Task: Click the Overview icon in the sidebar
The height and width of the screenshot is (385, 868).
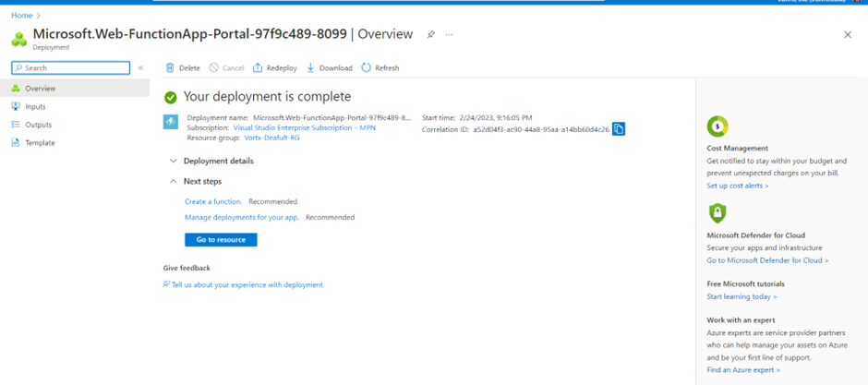Action: [16, 89]
